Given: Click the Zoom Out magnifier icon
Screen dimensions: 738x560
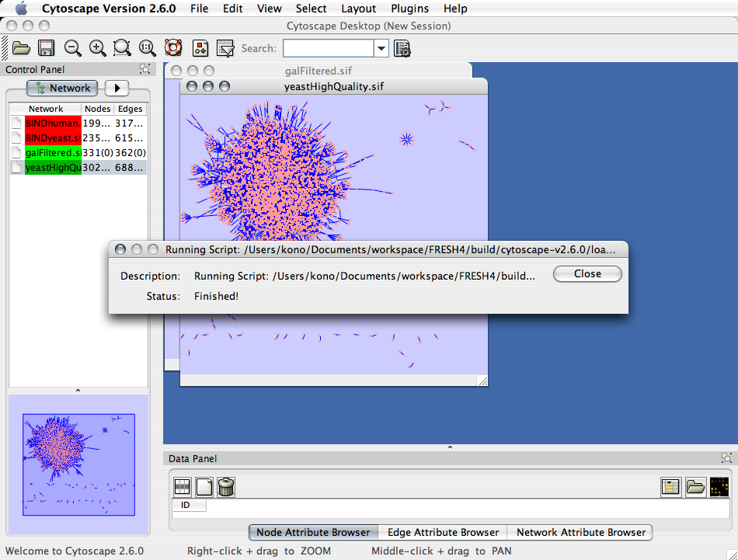Looking at the screenshot, I should pyautogui.click(x=72, y=48).
